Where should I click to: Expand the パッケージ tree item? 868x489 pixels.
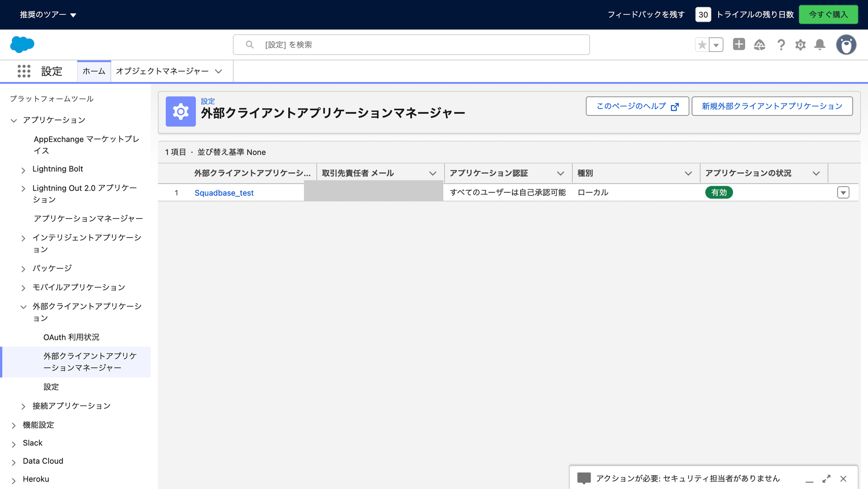coord(23,268)
